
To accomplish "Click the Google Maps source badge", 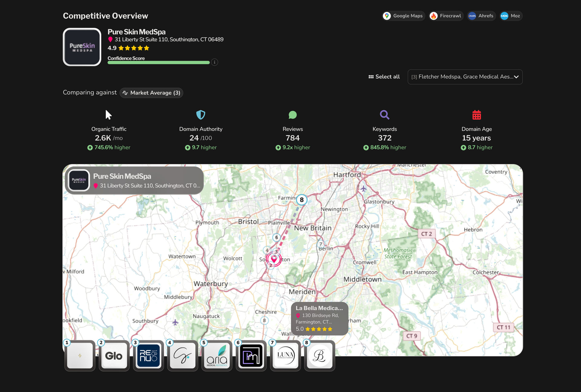I will point(403,16).
